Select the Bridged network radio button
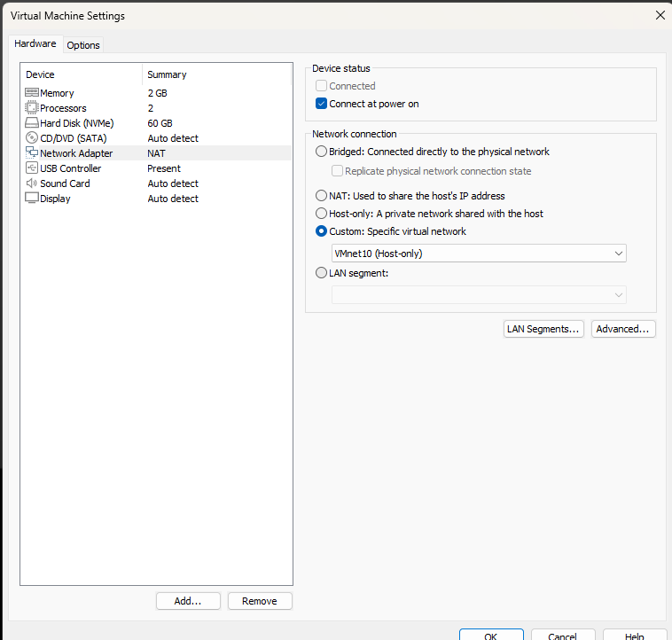 click(x=322, y=152)
